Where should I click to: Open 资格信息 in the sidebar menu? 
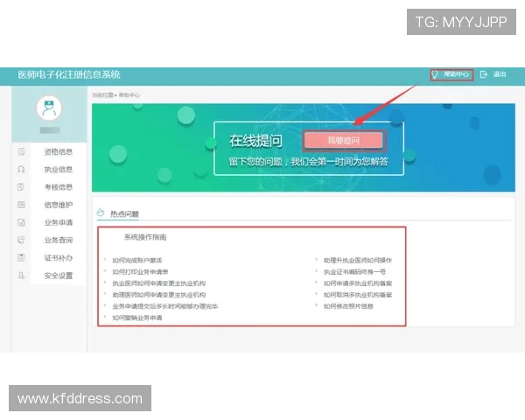point(59,151)
